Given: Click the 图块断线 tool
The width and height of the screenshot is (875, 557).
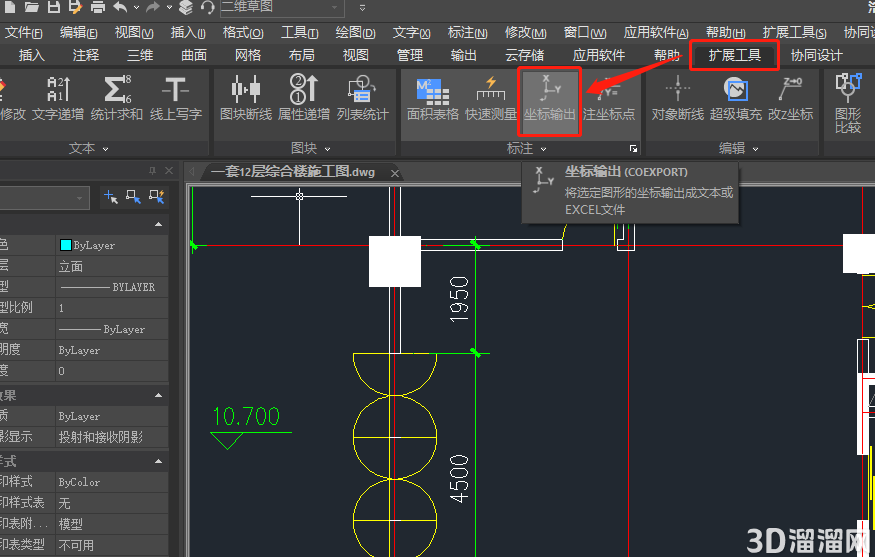Looking at the screenshot, I should click(246, 99).
